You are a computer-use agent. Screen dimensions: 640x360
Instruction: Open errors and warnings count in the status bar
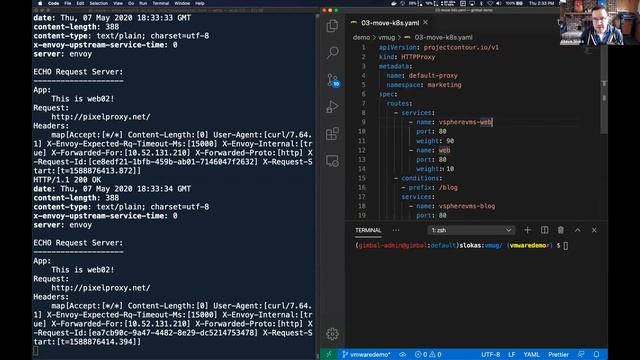click(x=428, y=354)
